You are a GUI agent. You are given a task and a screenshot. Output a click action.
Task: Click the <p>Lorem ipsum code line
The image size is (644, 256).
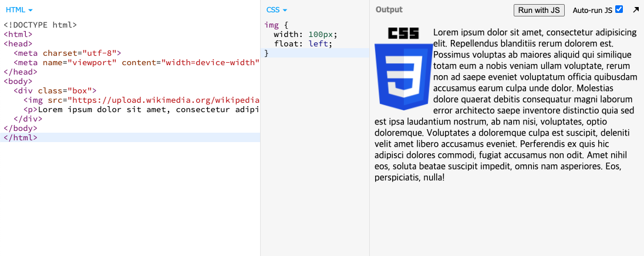[141, 110]
